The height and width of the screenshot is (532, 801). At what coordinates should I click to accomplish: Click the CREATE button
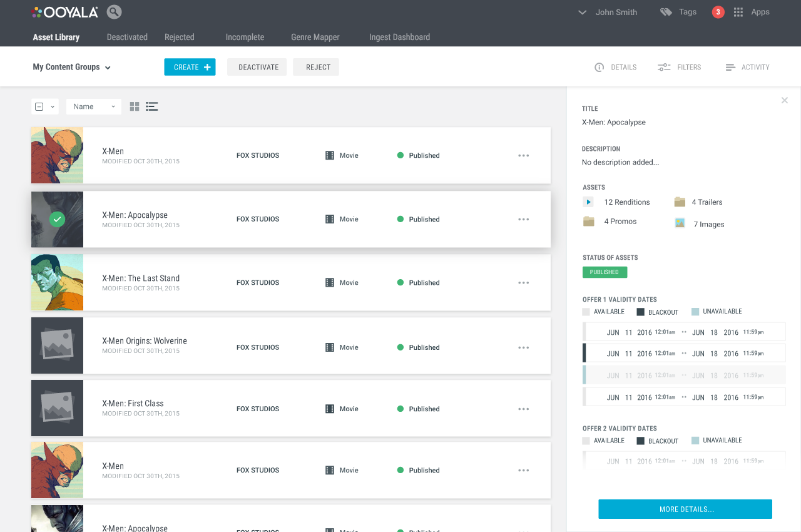coord(190,67)
